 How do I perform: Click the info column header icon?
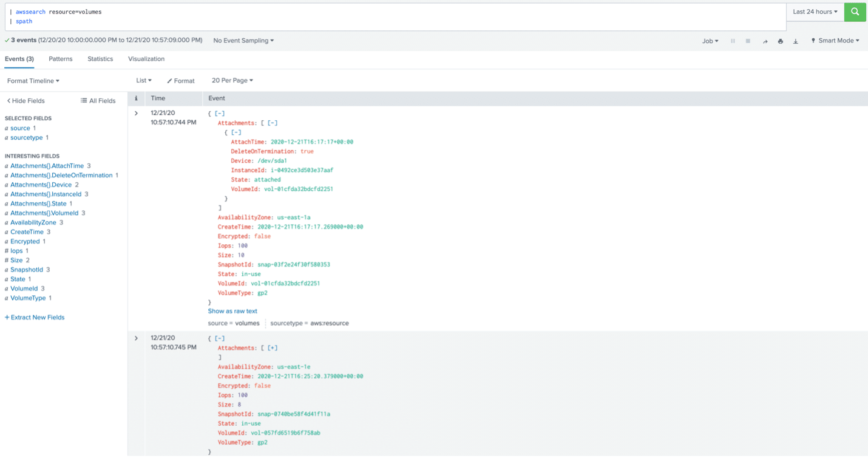tap(136, 98)
